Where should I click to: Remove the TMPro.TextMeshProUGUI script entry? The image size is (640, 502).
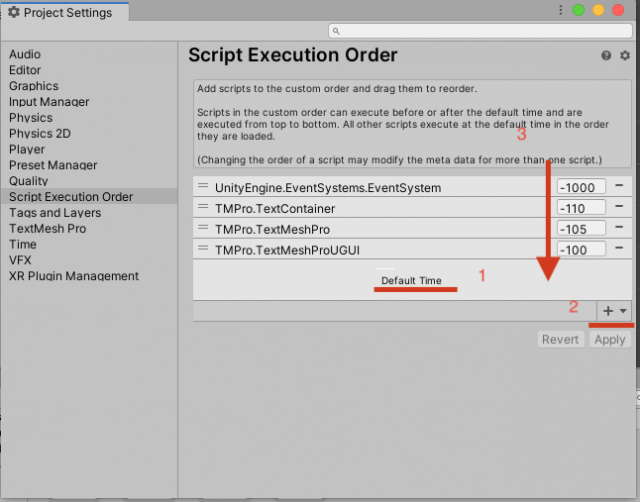[x=619, y=248]
